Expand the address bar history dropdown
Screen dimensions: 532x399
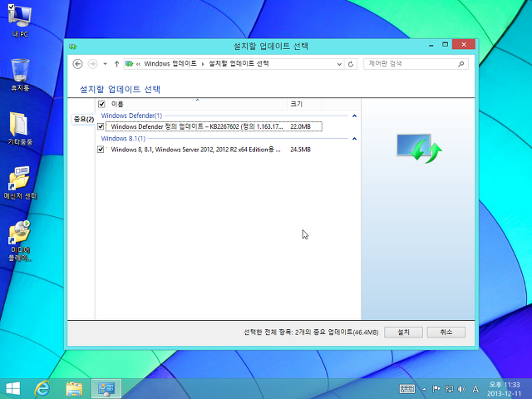pos(339,64)
